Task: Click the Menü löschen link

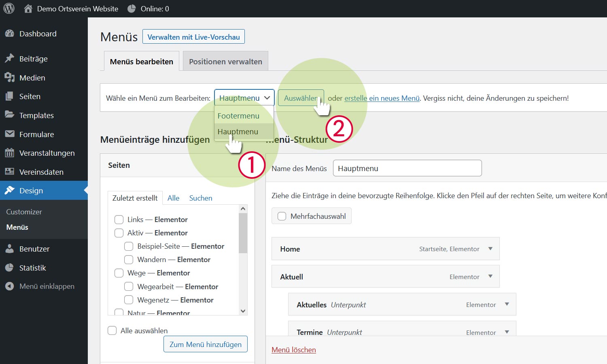Action: coord(294,350)
